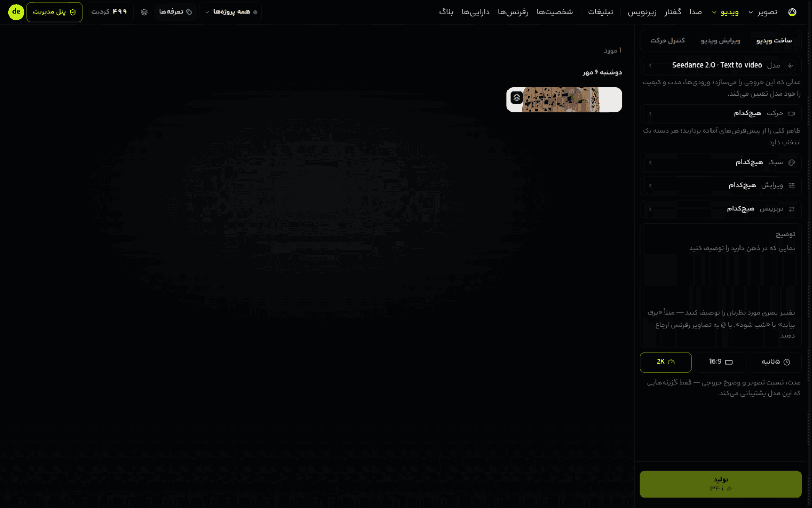Expand the Seedance 2.0 model selector

tap(721, 66)
